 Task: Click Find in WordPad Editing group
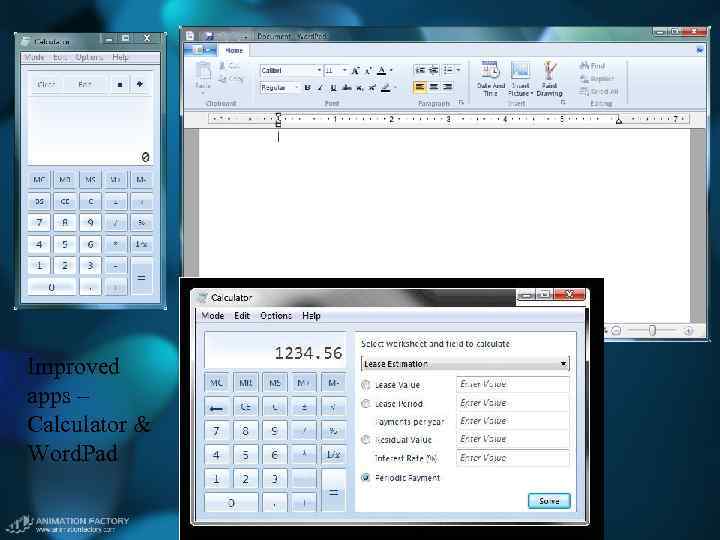click(592, 66)
